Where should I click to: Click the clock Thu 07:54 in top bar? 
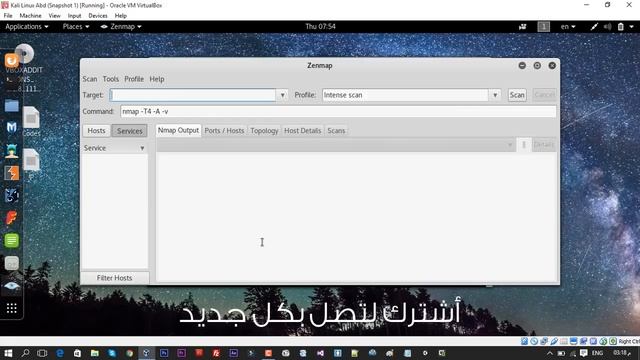pos(320,27)
